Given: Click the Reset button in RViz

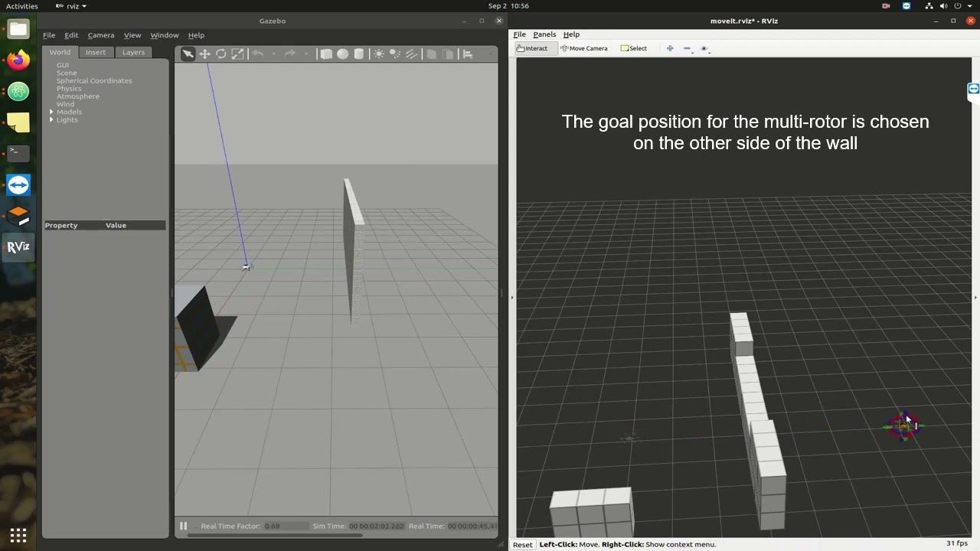Looking at the screenshot, I should 523,545.
